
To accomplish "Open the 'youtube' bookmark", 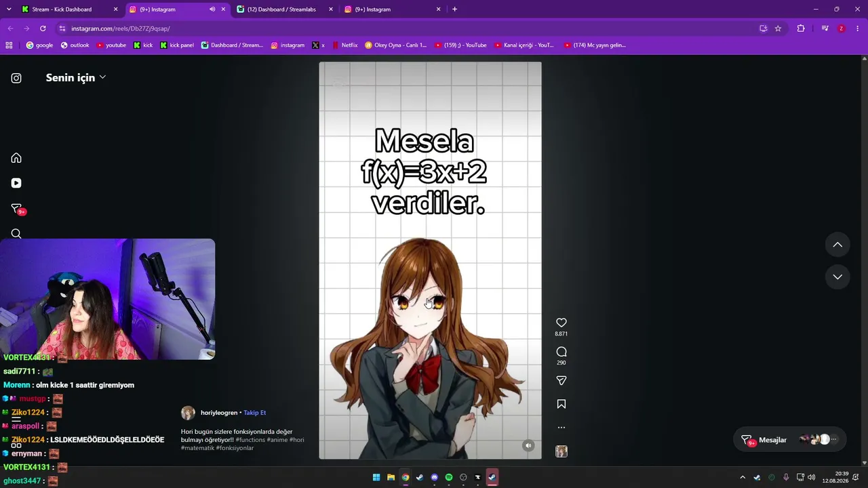I will (x=111, y=45).
